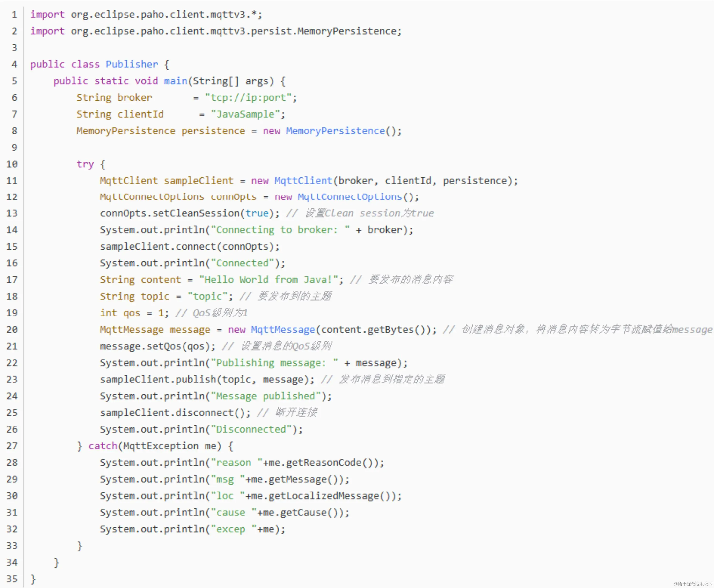714x588 pixels.
Task: Click the "topic" string literal
Action: pos(207,296)
